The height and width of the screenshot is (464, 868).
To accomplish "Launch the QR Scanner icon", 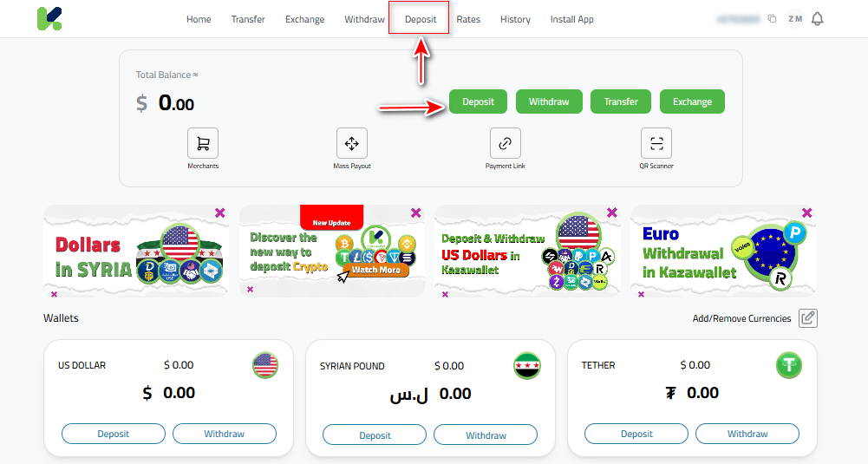I will point(656,143).
